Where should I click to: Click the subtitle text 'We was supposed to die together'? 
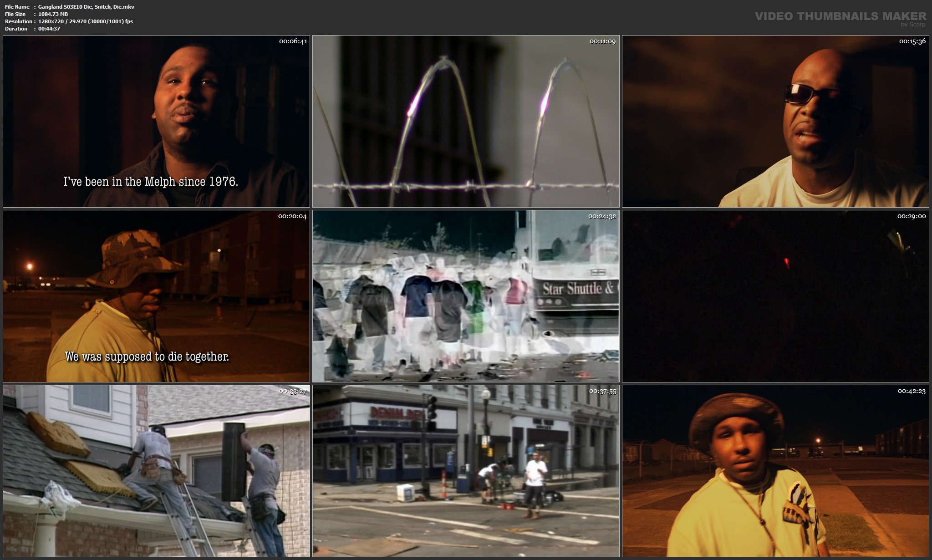[x=148, y=357]
